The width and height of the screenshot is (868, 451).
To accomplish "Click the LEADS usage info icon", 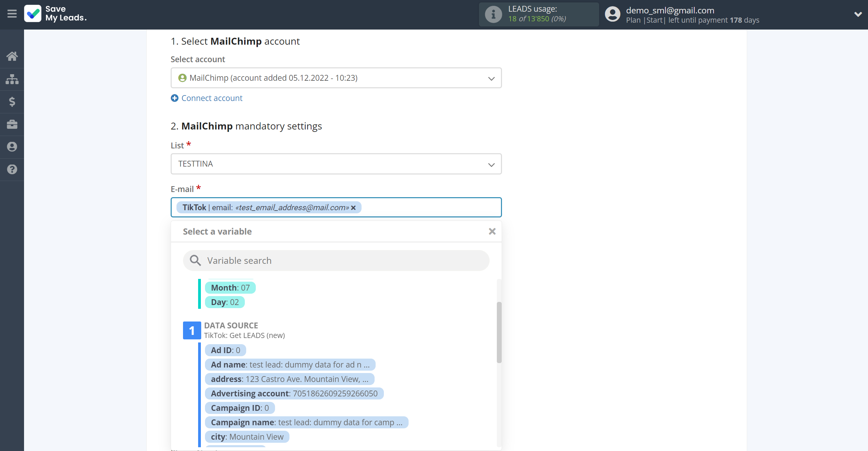I will coord(493,14).
